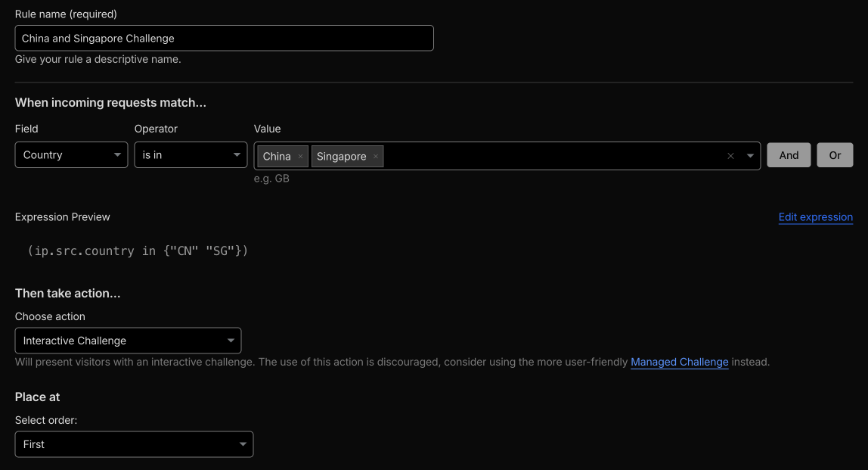Open the Country field selector
This screenshot has width=868, height=470.
[71, 154]
